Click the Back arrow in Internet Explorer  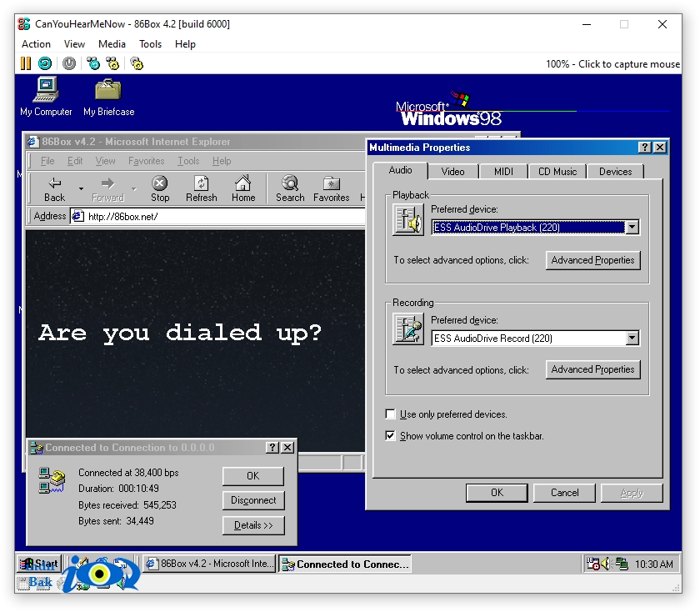54,189
